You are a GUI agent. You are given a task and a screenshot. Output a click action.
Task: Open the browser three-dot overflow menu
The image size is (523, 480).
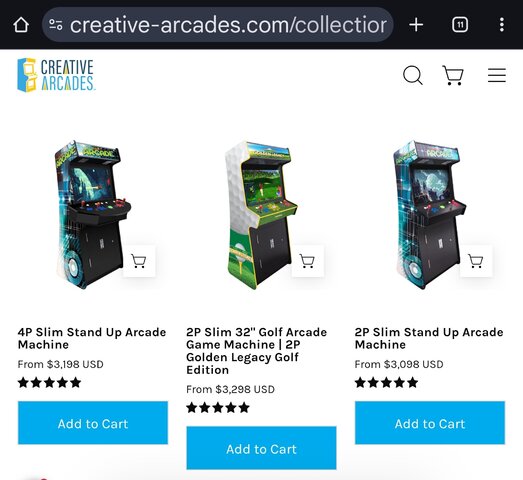[502, 25]
